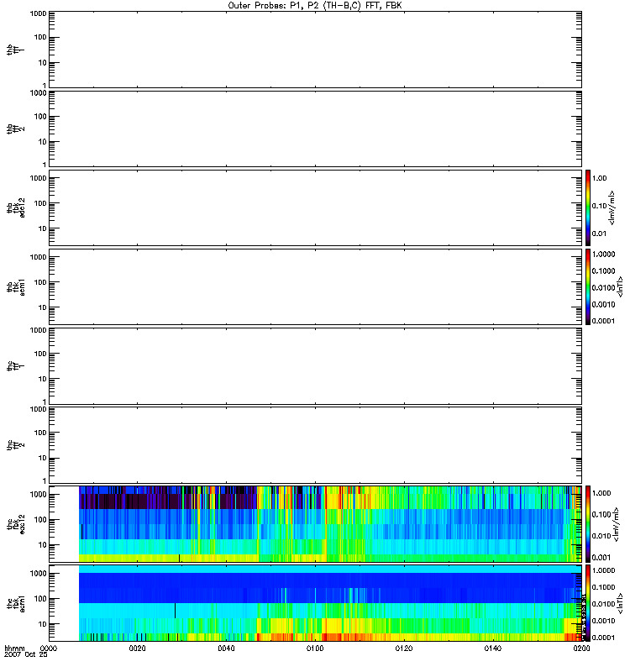The image size is (630, 672).
Task: Click the "2007 Oct 25" date label
Action: point(26,655)
